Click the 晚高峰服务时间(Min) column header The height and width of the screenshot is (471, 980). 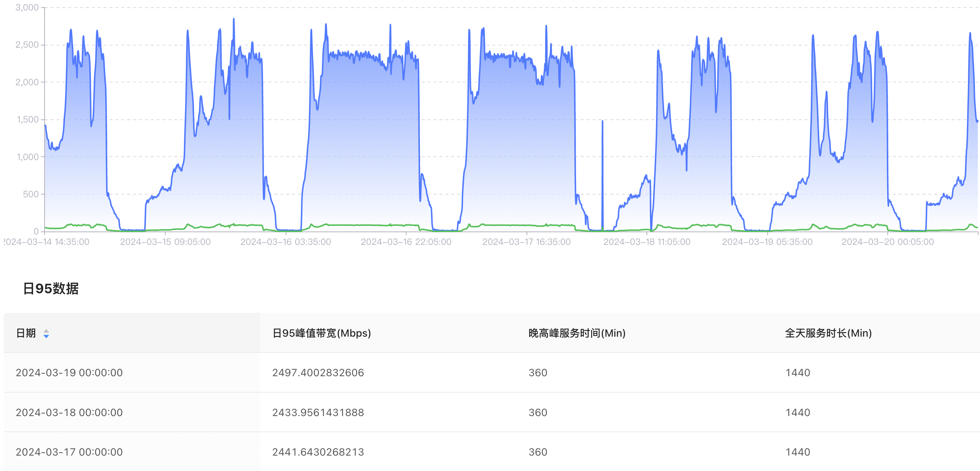click(x=577, y=333)
